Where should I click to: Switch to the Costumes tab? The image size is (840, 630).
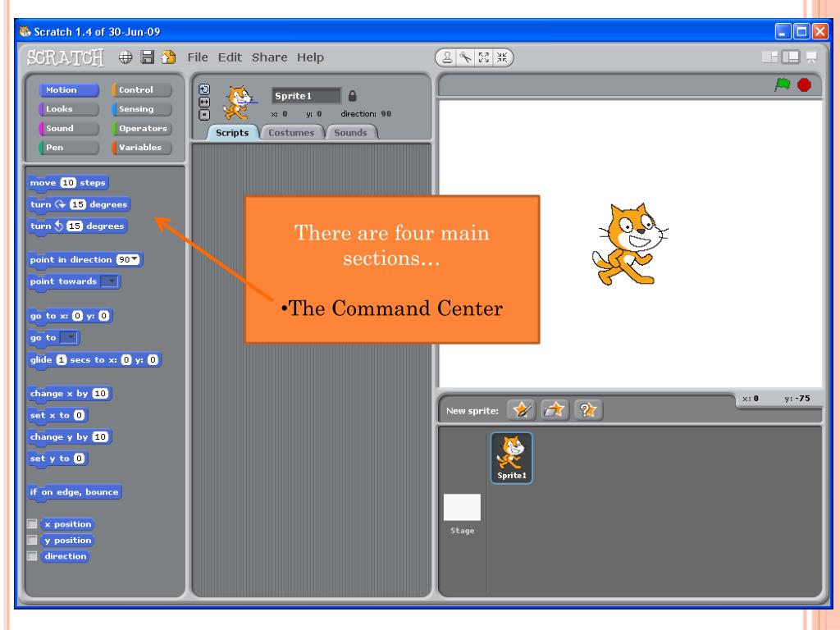click(x=291, y=132)
